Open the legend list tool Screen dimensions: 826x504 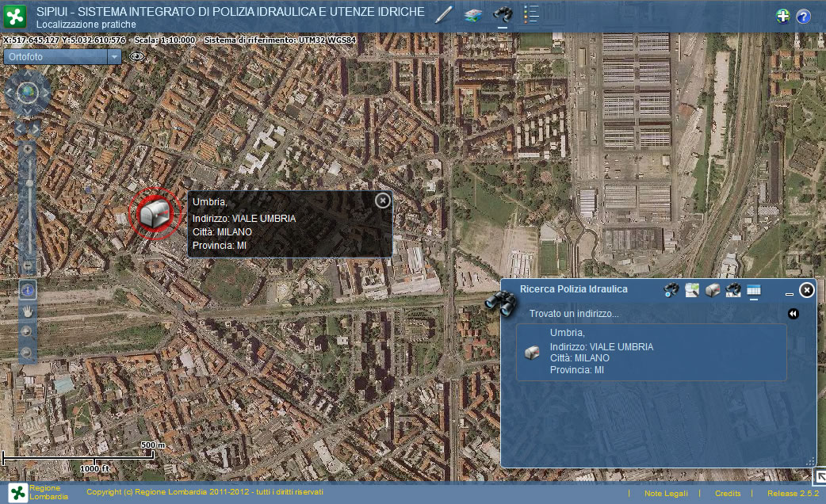[531, 15]
